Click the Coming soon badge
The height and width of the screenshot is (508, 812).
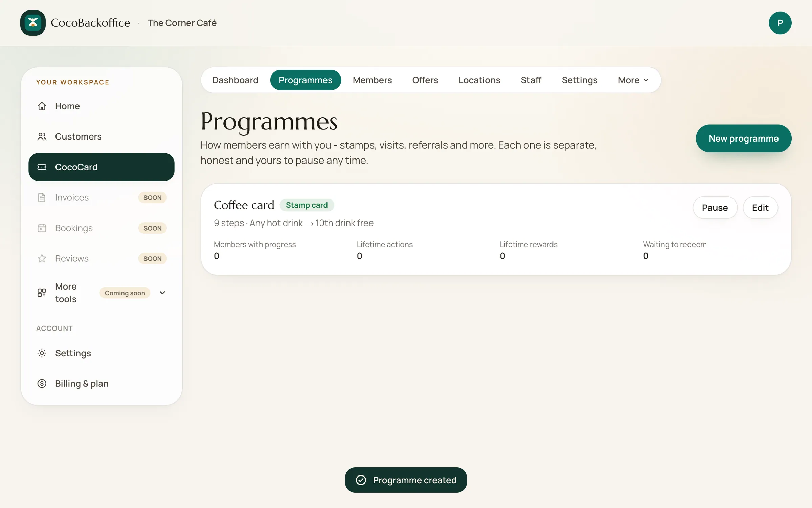(125, 293)
